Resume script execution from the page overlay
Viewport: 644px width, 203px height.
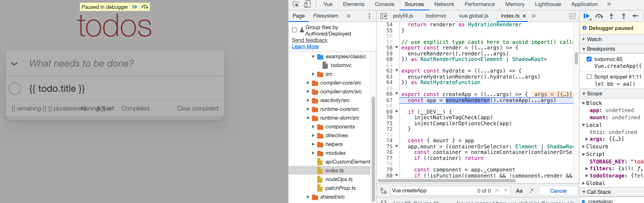coord(135,7)
